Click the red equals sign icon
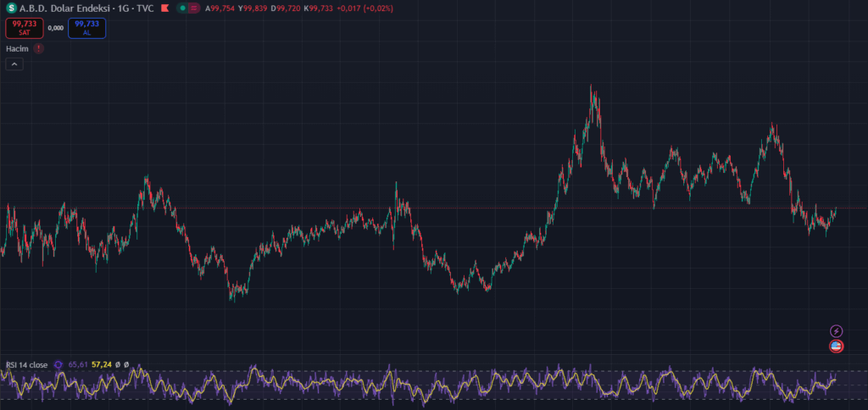Screen dimensions: 868x410 [x=194, y=8]
